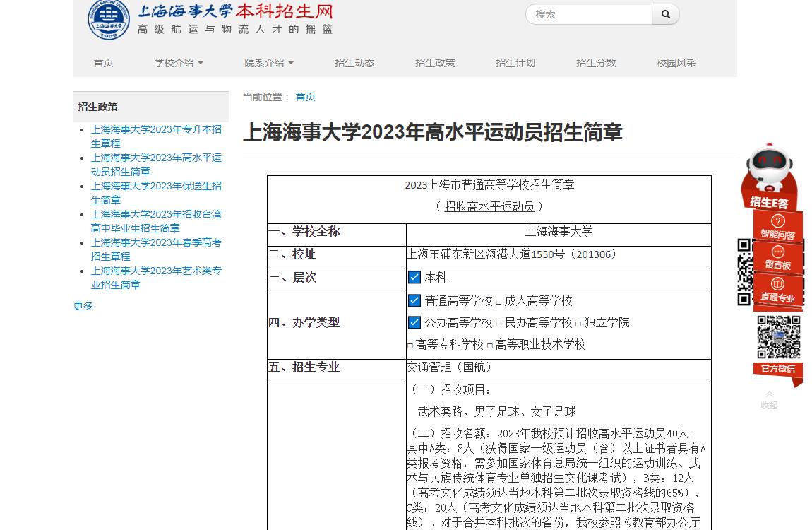Viewport: 812px width, 530px height.
Task: Click the 四、办学类型 row label
Action: coord(304,322)
